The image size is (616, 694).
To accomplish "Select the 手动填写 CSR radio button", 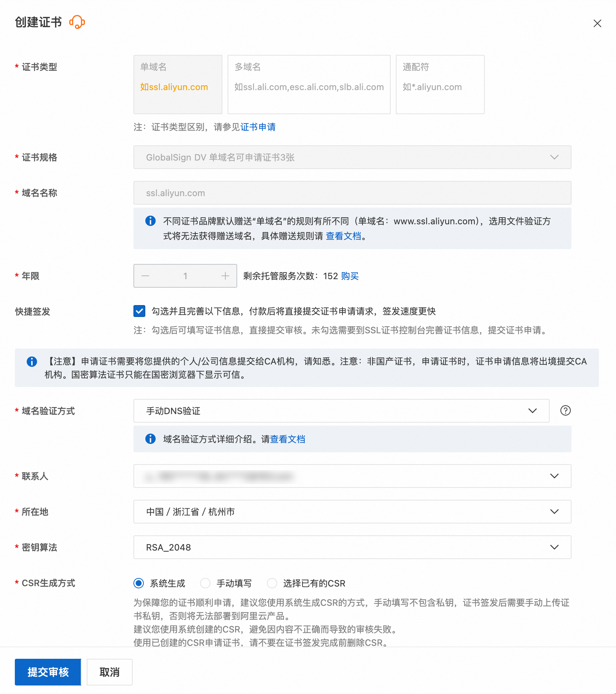I will 205,583.
